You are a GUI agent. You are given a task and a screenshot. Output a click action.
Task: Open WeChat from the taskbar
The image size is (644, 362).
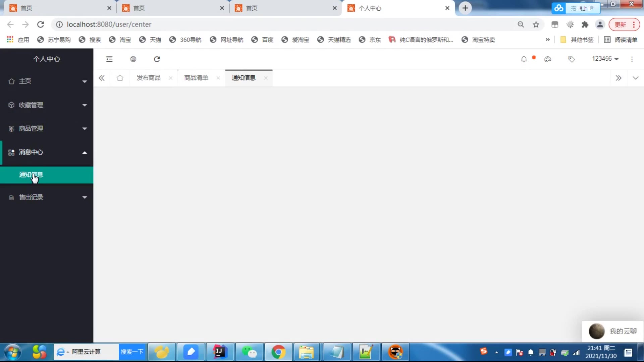point(249,352)
